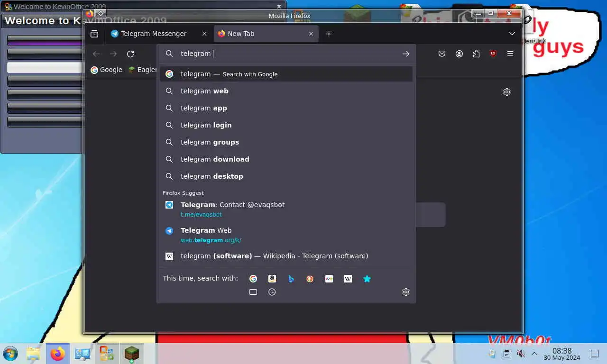Search history using the clock icon
Viewport: 607px width, 364px height.
pos(272,292)
